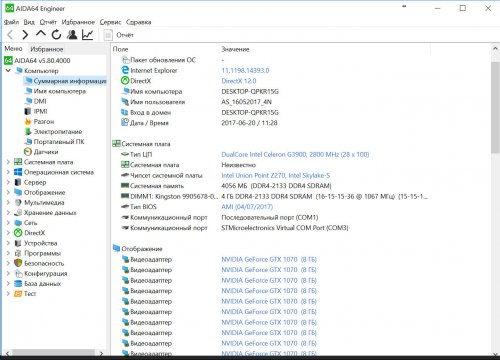Go up one level using Up arrow
This screenshot has width=500, height=360.
41,34
